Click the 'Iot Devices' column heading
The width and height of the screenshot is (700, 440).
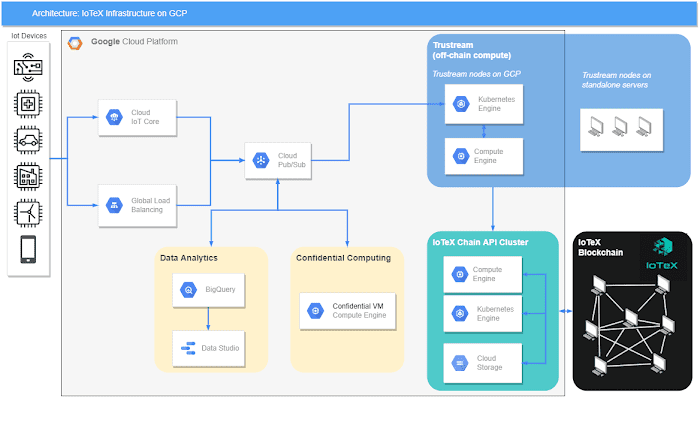click(x=29, y=36)
